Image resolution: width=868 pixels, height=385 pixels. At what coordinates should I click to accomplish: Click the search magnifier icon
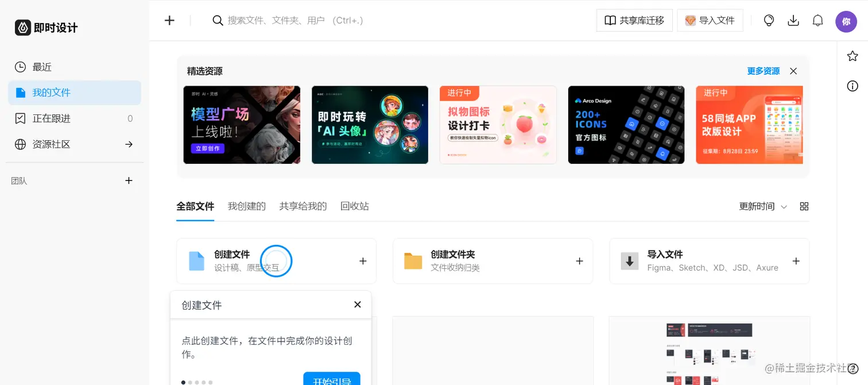coord(218,21)
